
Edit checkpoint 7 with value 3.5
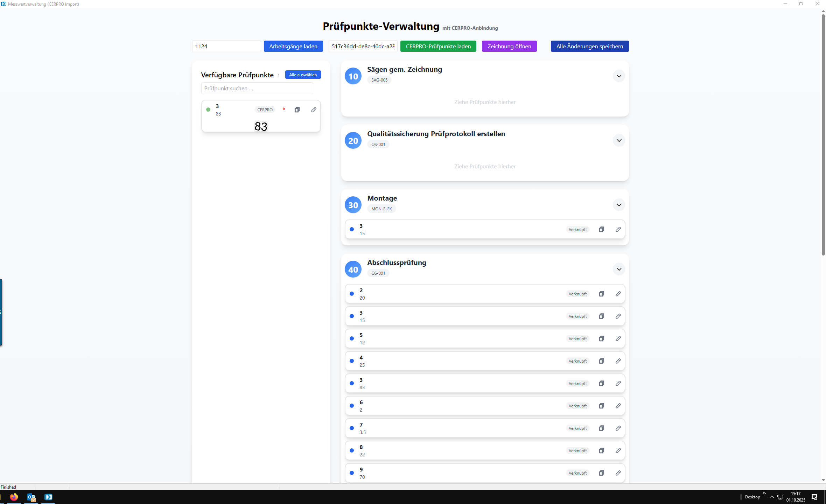[618, 428]
